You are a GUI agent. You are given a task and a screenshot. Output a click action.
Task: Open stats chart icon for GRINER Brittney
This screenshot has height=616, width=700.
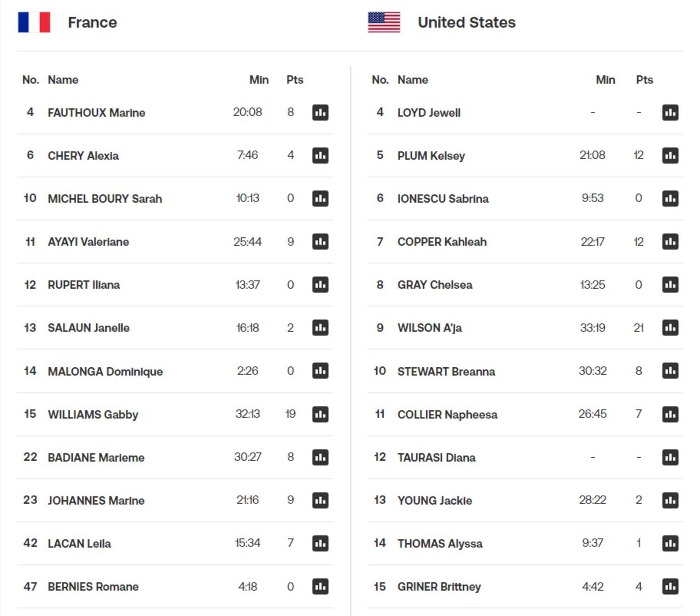(670, 586)
